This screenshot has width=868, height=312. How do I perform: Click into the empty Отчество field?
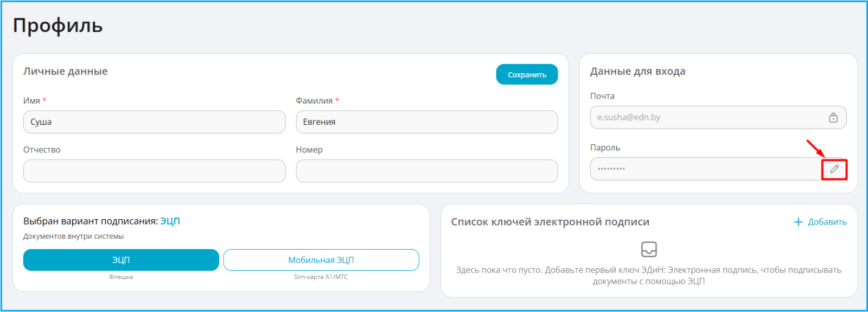154,171
